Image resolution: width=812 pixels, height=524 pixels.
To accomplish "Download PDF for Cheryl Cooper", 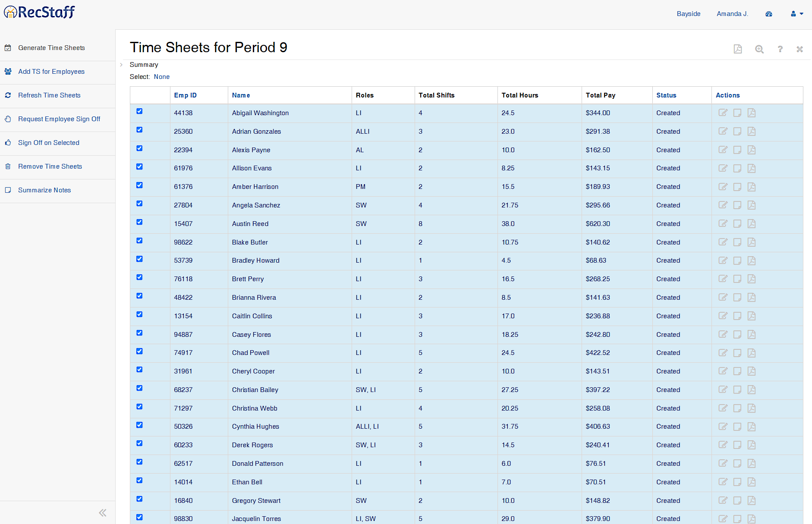I will [x=752, y=371].
